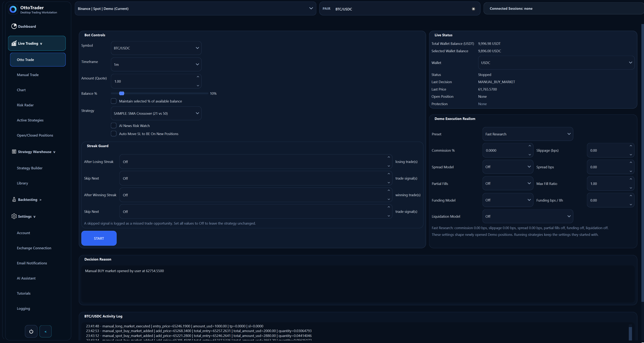
Task: Open Otto Trade in sidebar
Action: [38, 59]
